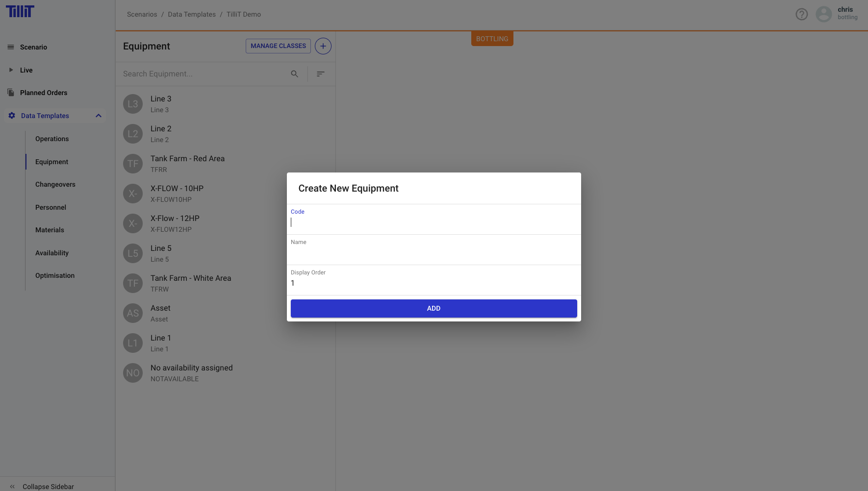
Task: Open the Scenario menu item
Action: tap(33, 47)
